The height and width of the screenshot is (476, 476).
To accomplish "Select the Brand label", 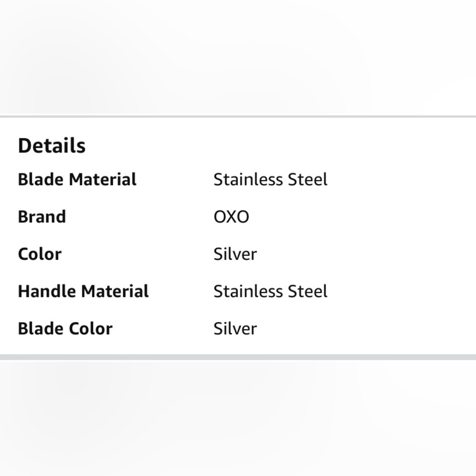I will (x=42, y=217).
